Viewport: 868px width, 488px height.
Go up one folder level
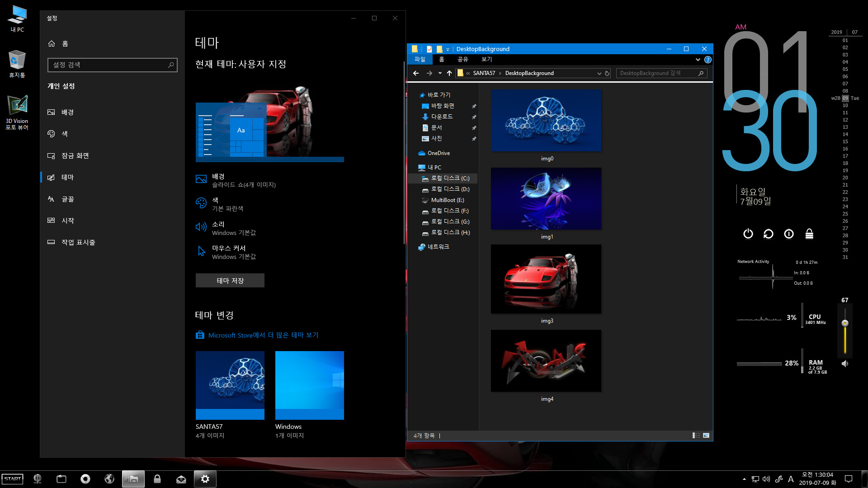coord(449,73)
